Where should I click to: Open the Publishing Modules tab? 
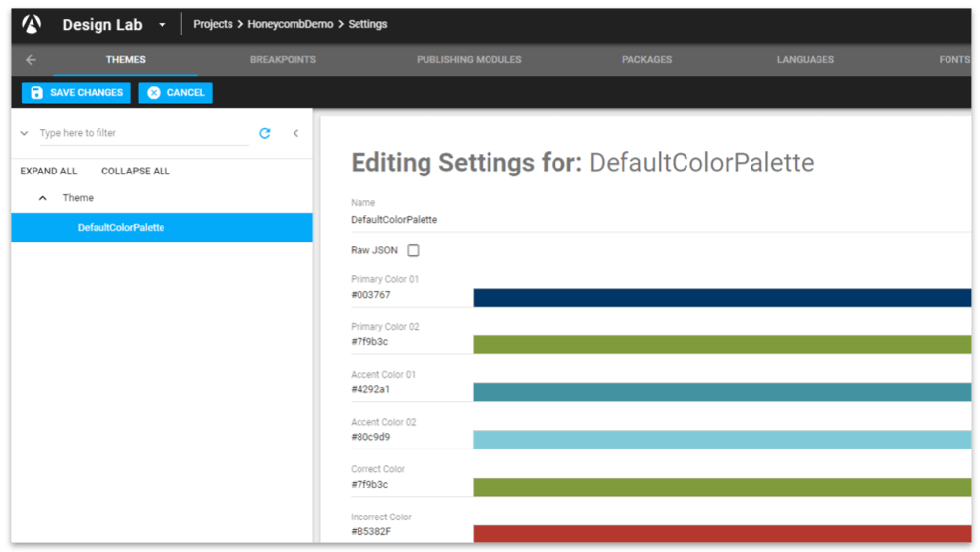point(469,60)
